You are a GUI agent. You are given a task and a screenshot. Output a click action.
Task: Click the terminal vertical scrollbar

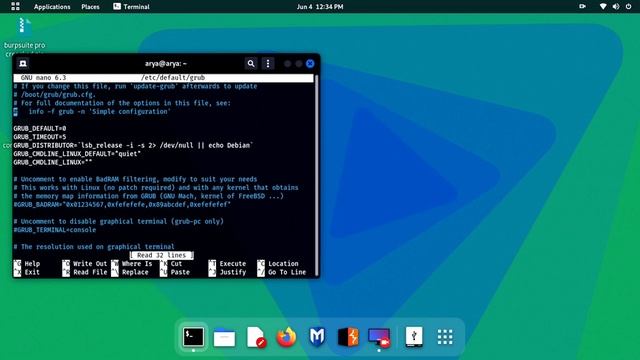316,176
